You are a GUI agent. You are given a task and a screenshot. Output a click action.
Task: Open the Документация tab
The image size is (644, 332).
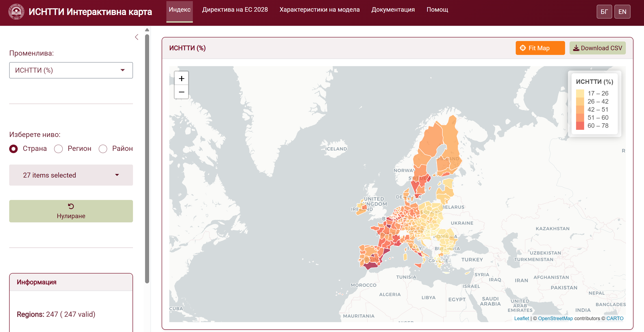[x=393, y=9]
